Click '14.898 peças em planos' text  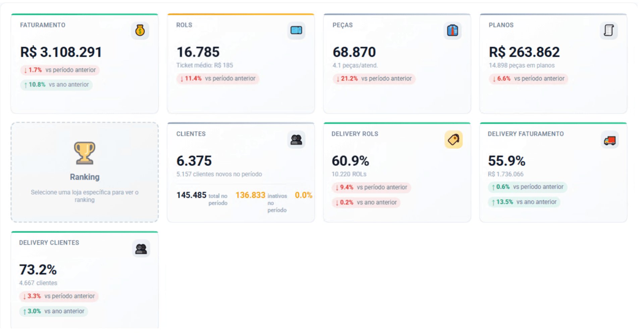click(522, 65)
